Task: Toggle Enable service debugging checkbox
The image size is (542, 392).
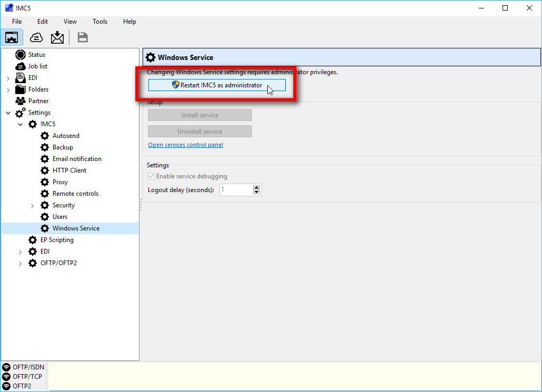Action: (x=151, y=176)
